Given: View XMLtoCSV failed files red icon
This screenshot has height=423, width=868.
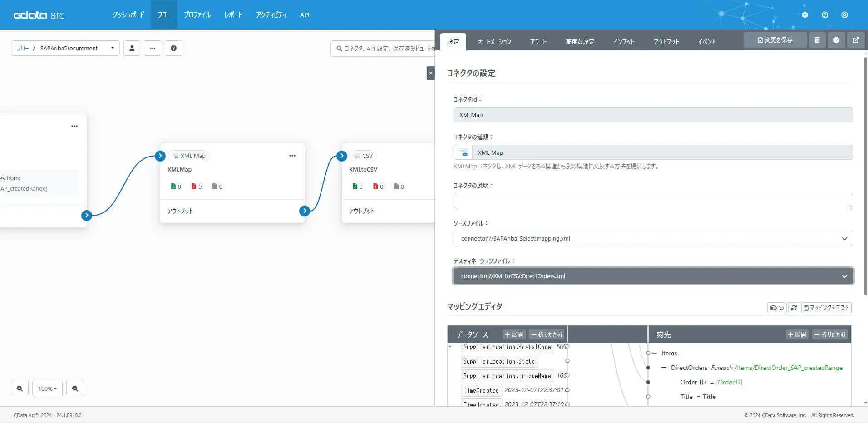Looking at the screenshot, I should coord(375,186).
